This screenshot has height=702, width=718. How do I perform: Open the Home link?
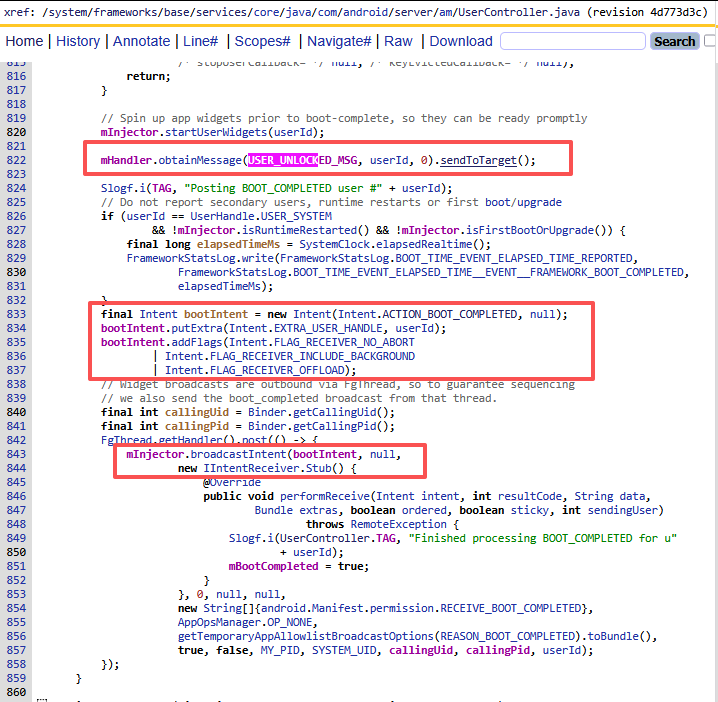click(24, 41)
